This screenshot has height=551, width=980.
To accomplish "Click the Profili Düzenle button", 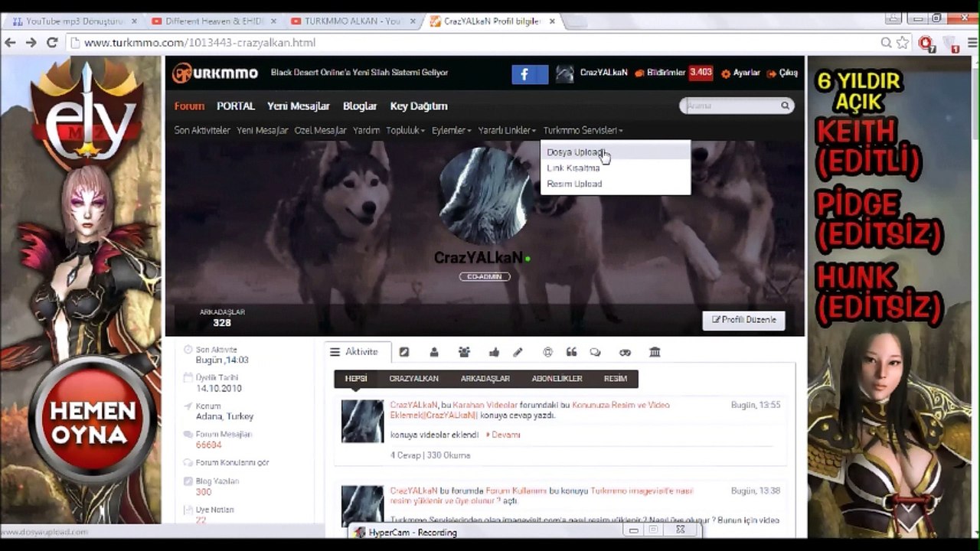I will pyautogui.click(x=744, y=320).
